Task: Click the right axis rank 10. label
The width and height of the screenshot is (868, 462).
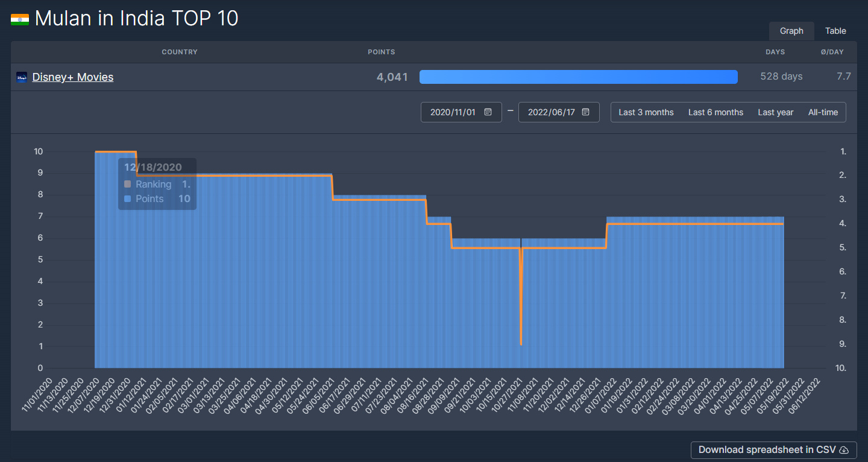Action: coord(842,368)
